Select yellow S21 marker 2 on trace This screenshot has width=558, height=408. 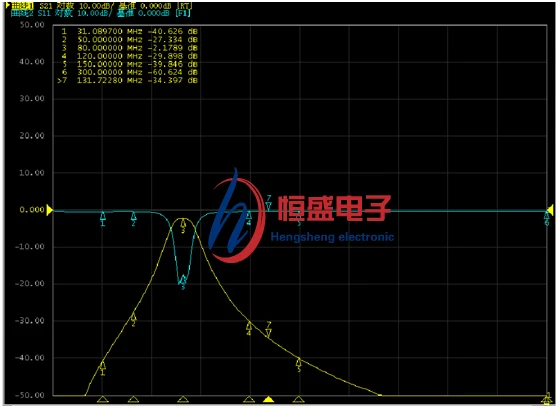tap(133, 320)
